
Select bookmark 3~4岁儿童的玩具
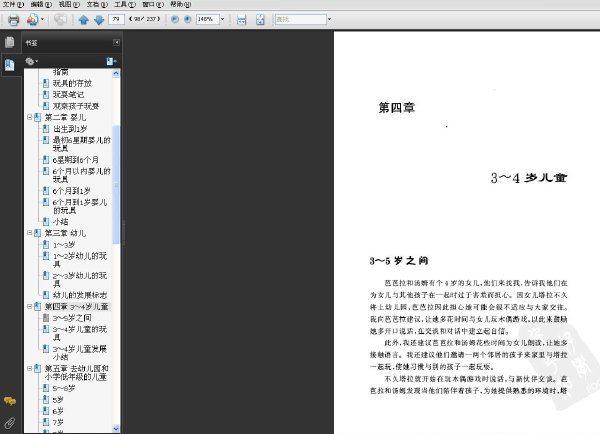(80, 333)
